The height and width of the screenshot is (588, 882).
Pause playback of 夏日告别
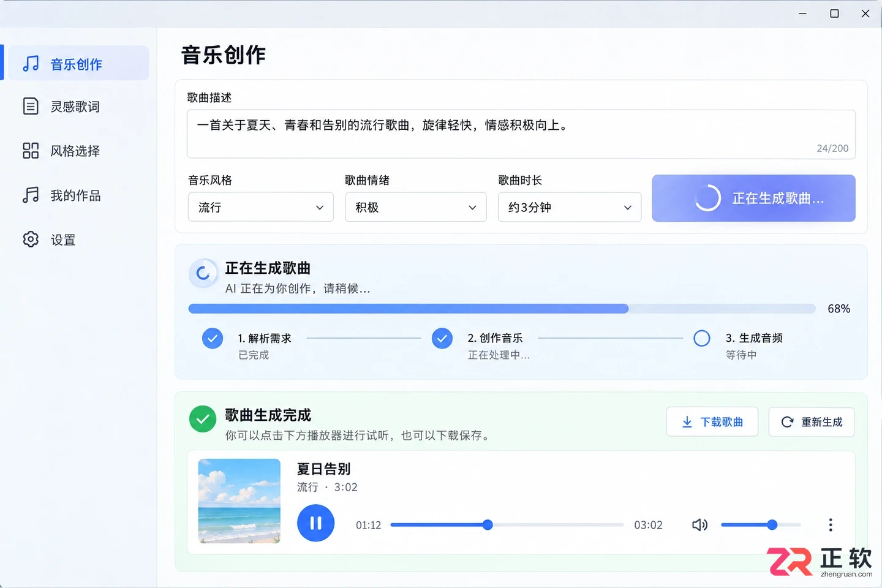315,523
